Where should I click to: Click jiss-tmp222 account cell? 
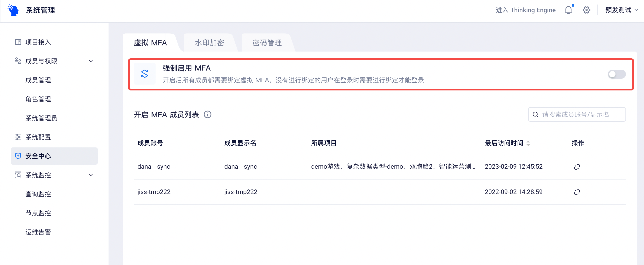[x=154, y=192]
